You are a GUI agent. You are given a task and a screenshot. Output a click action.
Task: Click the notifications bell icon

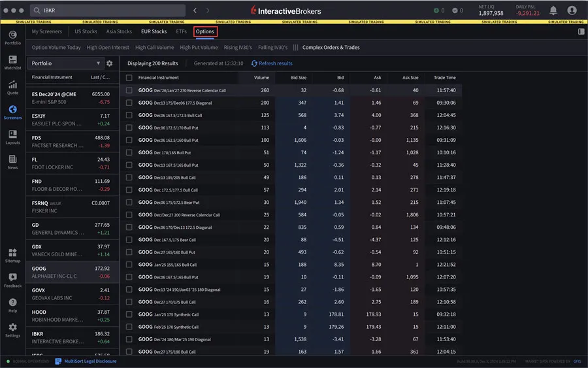click(x=553, y=10)
